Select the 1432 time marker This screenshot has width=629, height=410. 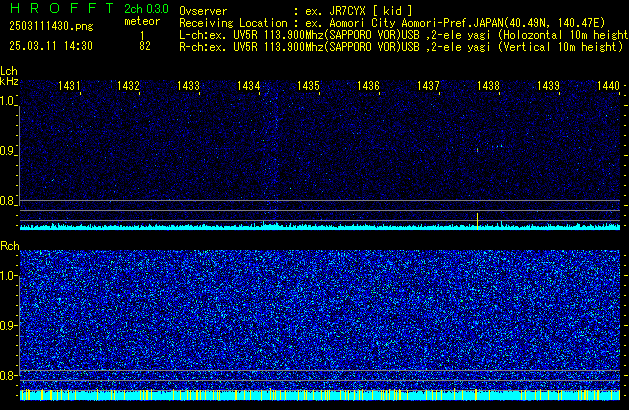128,86
